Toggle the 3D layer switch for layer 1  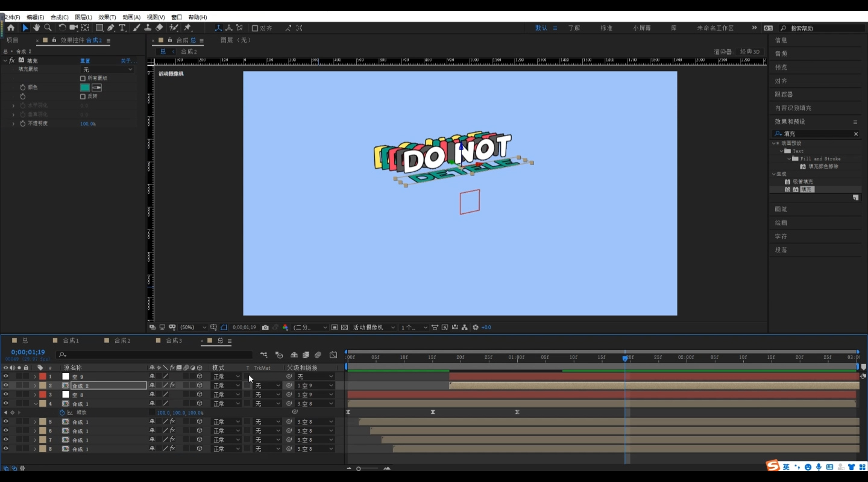click(200, 377)
